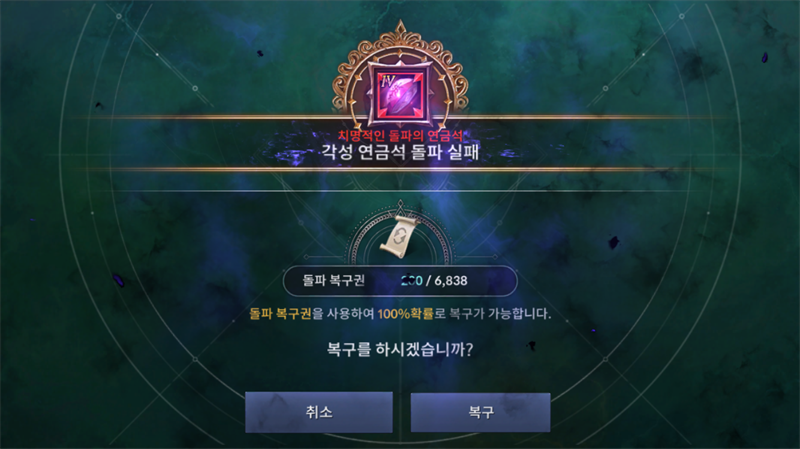Select the breakthrough recovery ticket scroll icon
Screen dimensions: 800x449
(x=400, y=237)
